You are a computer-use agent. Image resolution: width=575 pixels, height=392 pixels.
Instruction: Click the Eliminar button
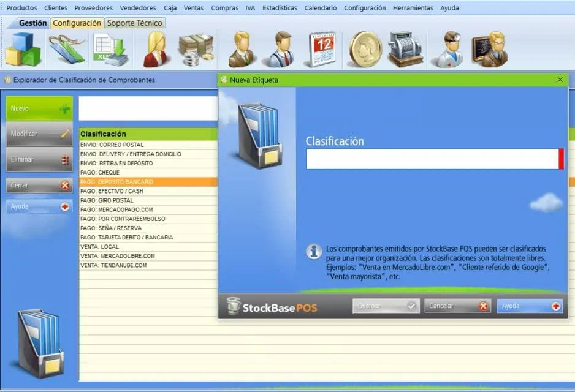(39, 159)
